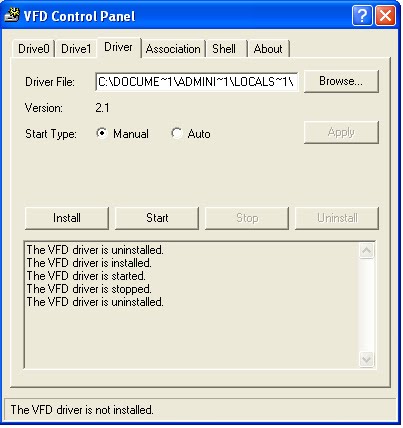Open the Association tab
Viewport: 403px width, 428px height.
pos(173,49)
